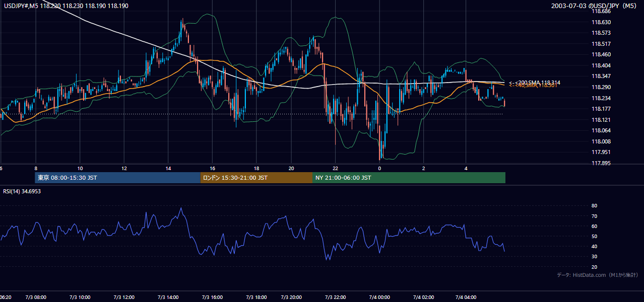Click the 200 SMA 118.314 label

[535, 82]
